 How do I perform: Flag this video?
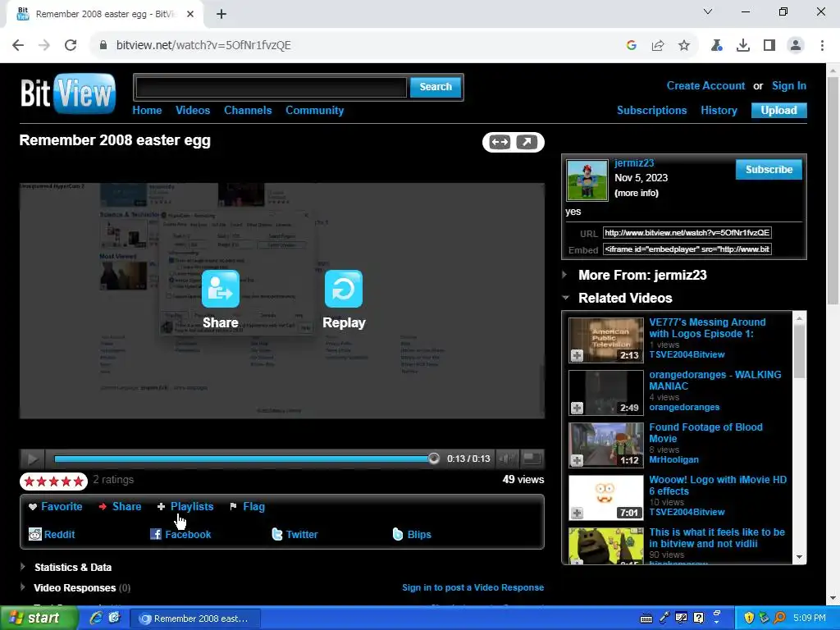[248, 506]
